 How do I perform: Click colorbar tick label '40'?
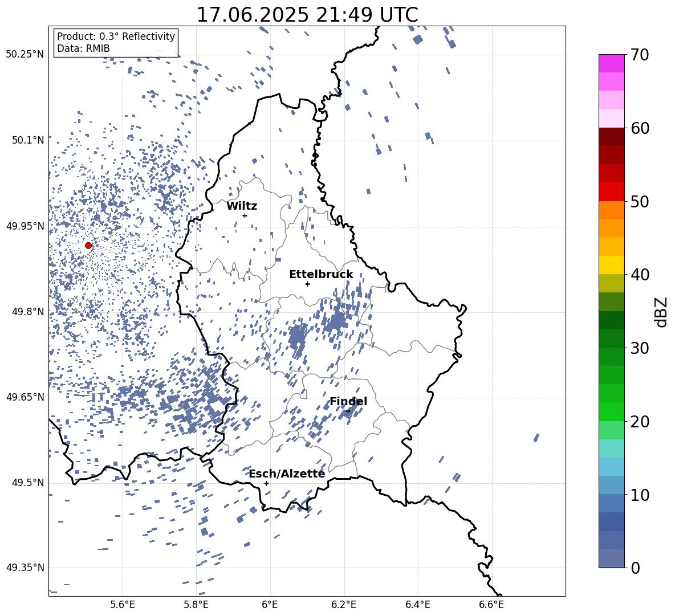[640, 275]
